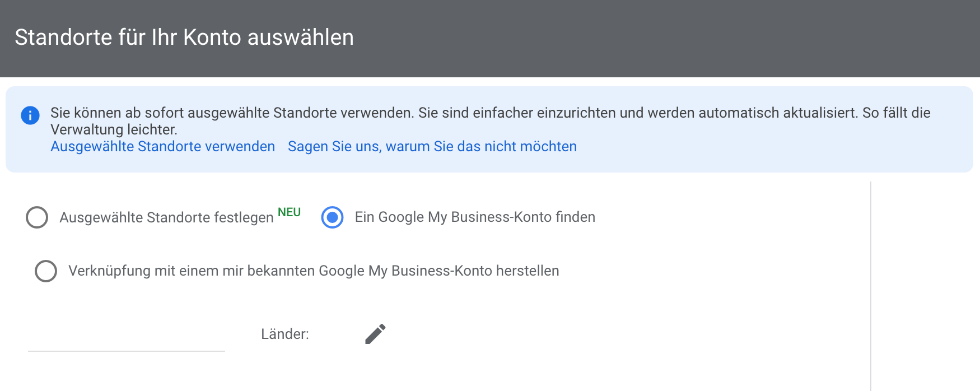Image resolution: width=980 pixels, height=391 pixels.
Task: Click the blue info icon in the banner
Action: tap(30, 115)
